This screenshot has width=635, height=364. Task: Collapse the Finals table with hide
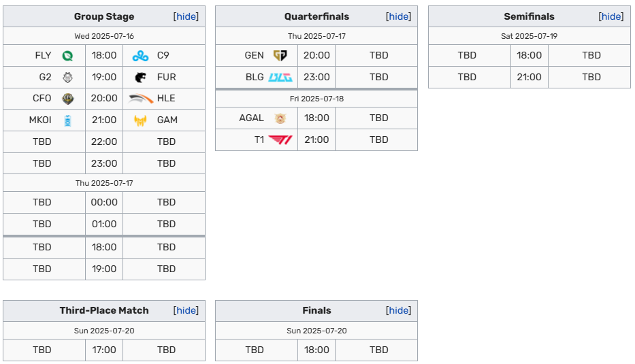pos(399,310)
